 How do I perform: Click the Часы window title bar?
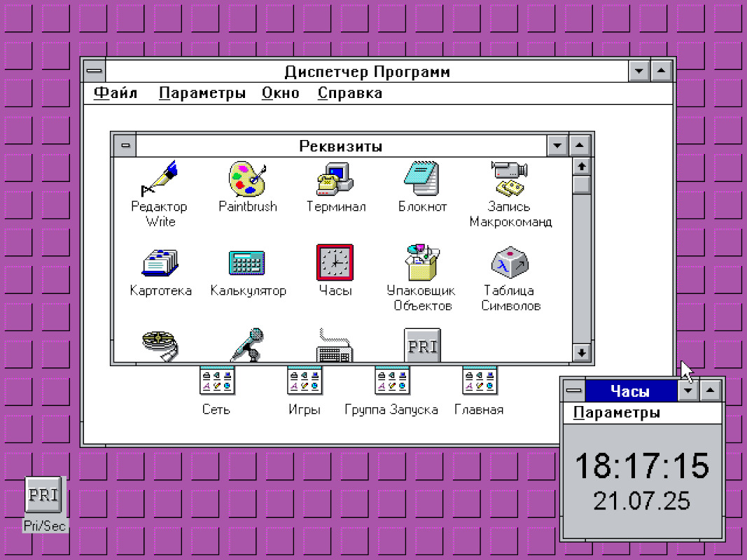[x=631, y=391]
